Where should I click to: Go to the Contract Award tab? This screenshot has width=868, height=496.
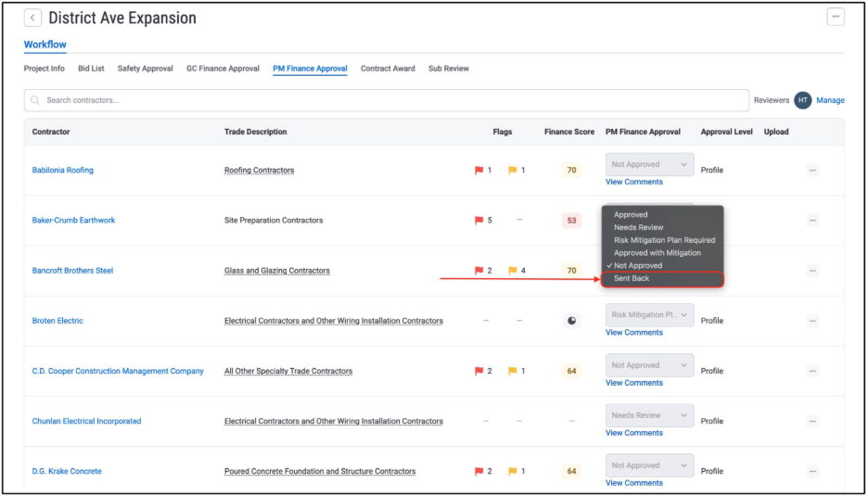pos(388,69)
